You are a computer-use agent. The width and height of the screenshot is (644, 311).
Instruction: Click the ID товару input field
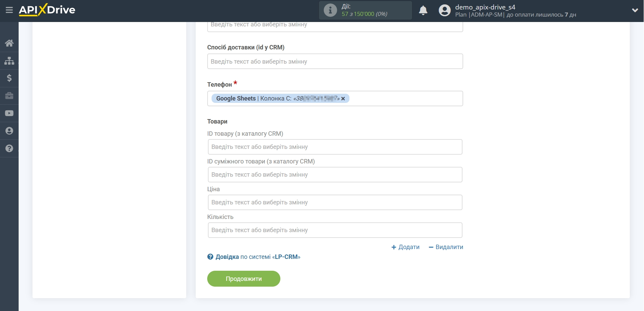(x=335, y=147)
